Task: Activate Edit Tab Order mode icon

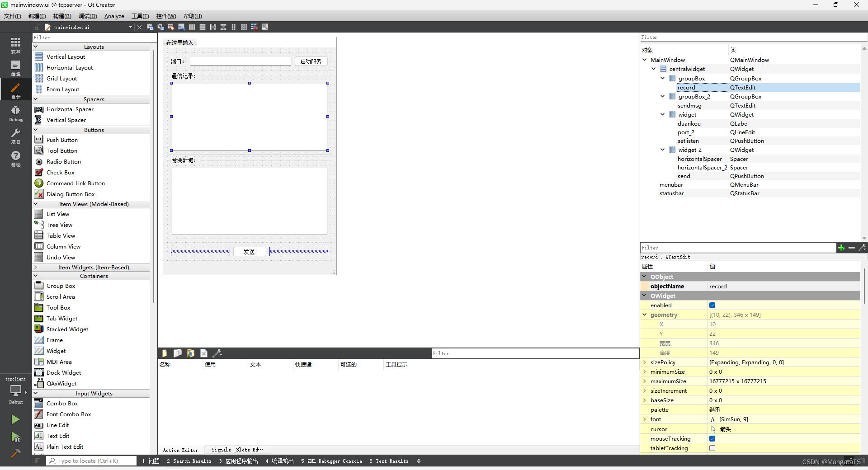Action: (x=182, y=27)
